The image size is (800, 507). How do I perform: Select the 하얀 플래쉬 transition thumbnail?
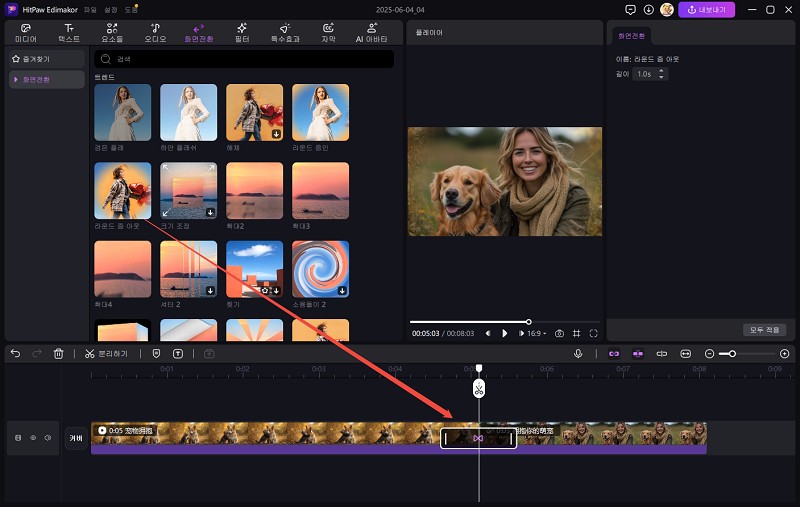[188, 112]
